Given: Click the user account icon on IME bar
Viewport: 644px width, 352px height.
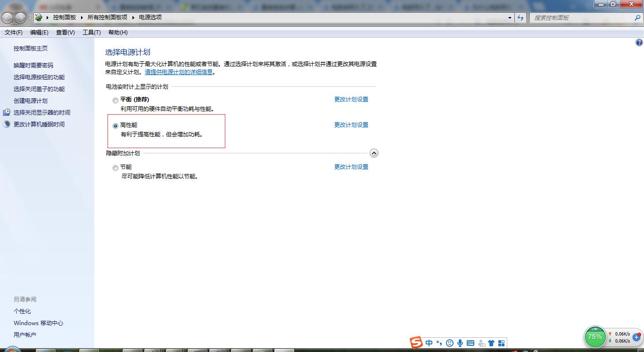Looking at the screenshot, I should click(481, 344).
